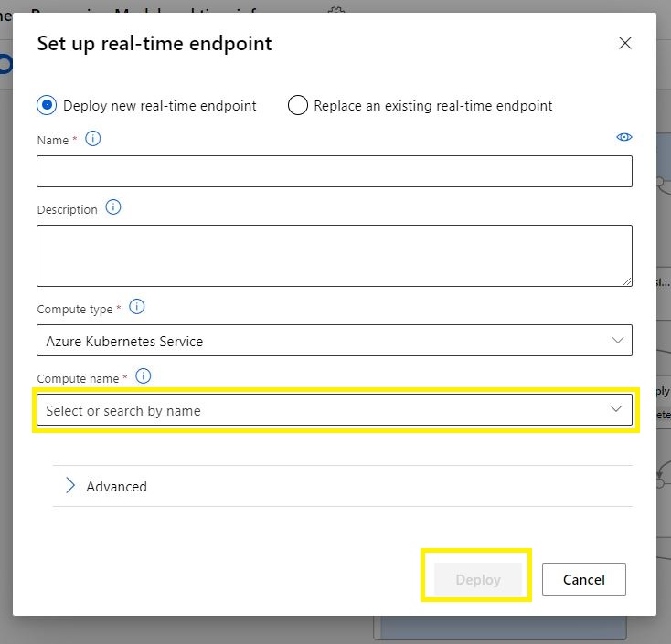Click the Compute type info icon
The width and height of the screenshot is (671, 644).
tap(137, 307)
